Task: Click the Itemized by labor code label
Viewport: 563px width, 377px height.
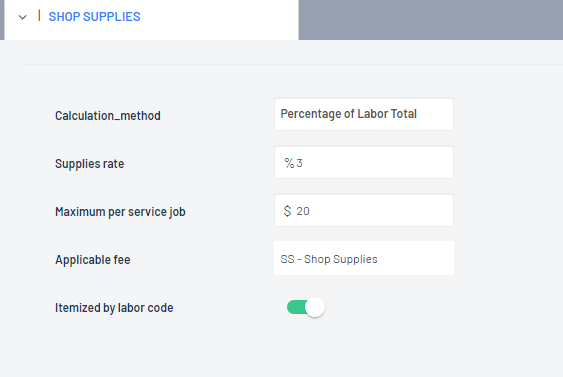Action: (x=114, y=308)
